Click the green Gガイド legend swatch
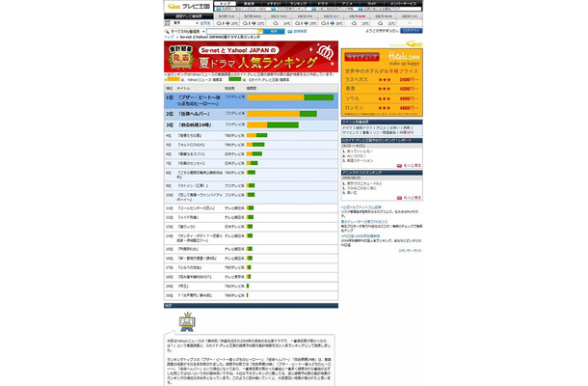This screenshot has height=386, width=588. 235,79
